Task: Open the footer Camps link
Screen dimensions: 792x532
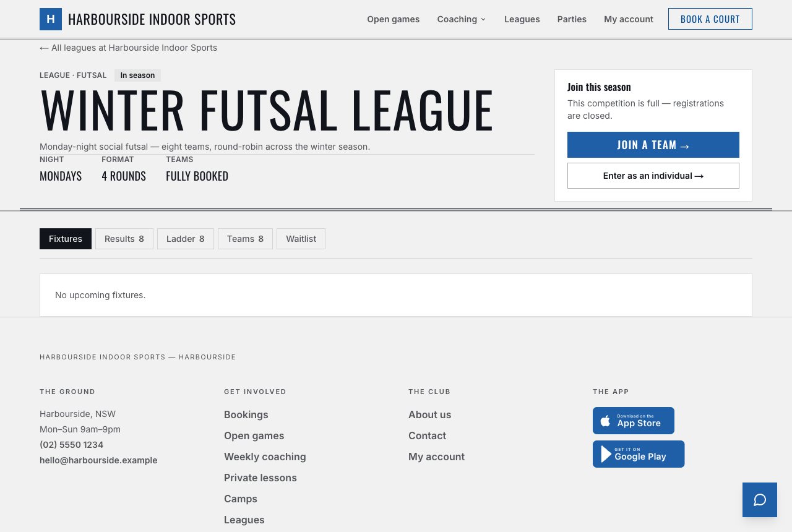Action: (241, 499)
